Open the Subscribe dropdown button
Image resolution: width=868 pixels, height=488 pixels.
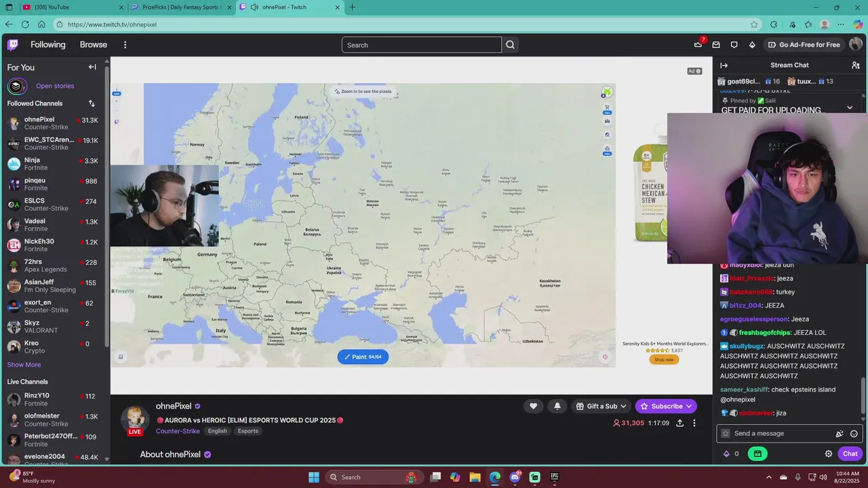[666, 406]
